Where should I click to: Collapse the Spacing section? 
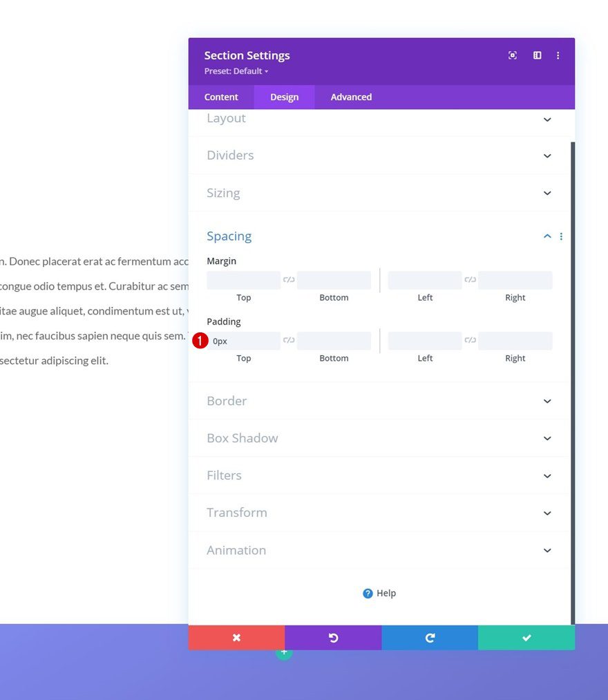tap(547, 236)
